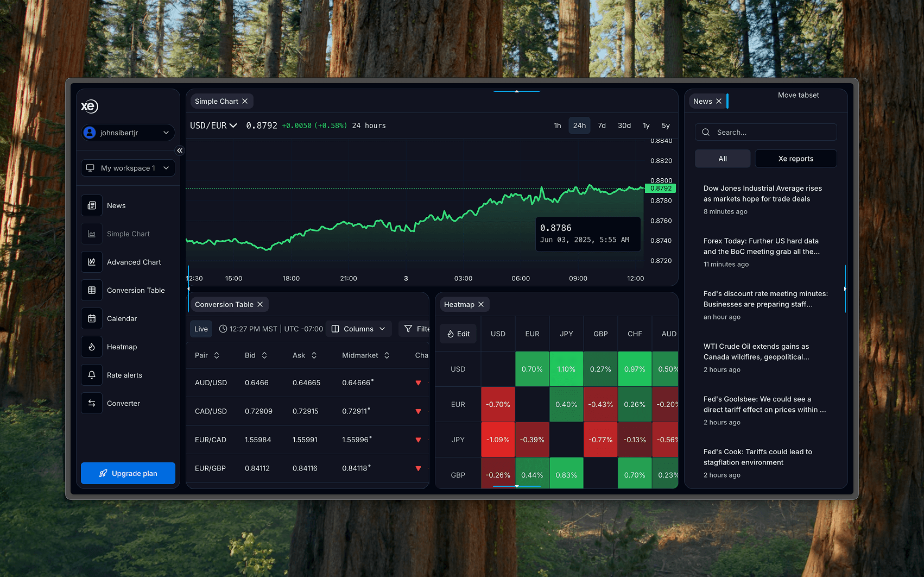
Task: Open the Converter sidebar icon
Action: click(x=91, y=403)
